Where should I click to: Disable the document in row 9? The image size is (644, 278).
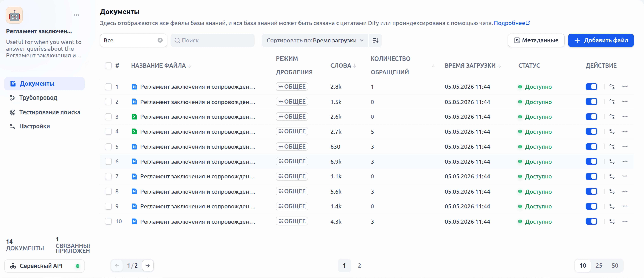591,206
